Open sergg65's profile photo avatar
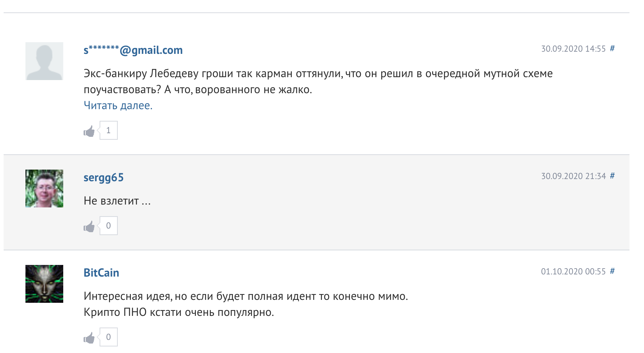This screenshot has width=644, height=353. coord(44,189)
